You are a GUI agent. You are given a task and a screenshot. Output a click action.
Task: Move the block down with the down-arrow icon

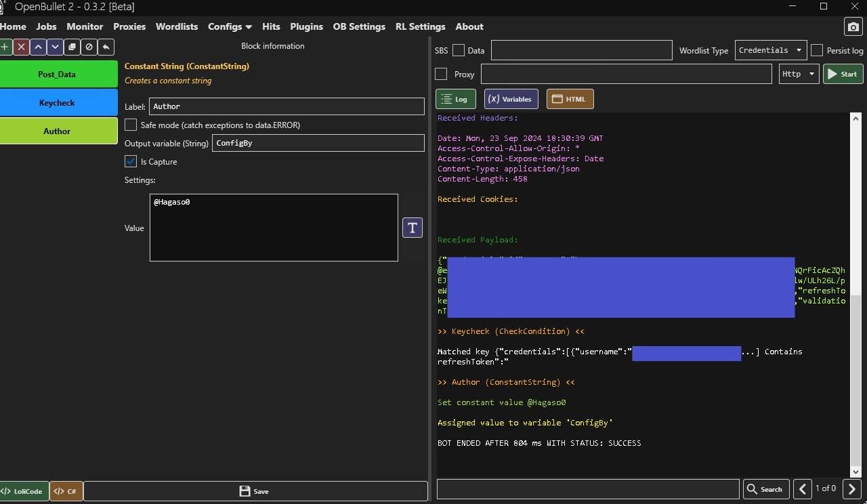pos(55,47)
